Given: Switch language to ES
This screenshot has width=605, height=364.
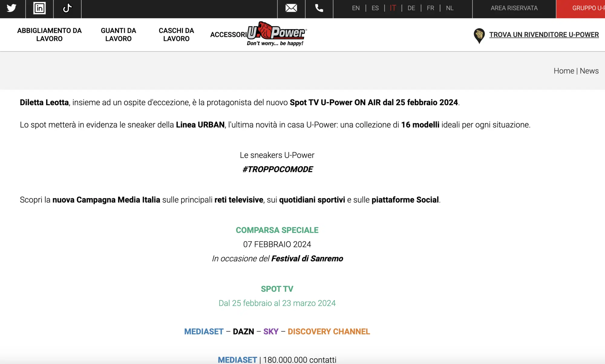Looking at the screenshot, I should tap(375, 8).
